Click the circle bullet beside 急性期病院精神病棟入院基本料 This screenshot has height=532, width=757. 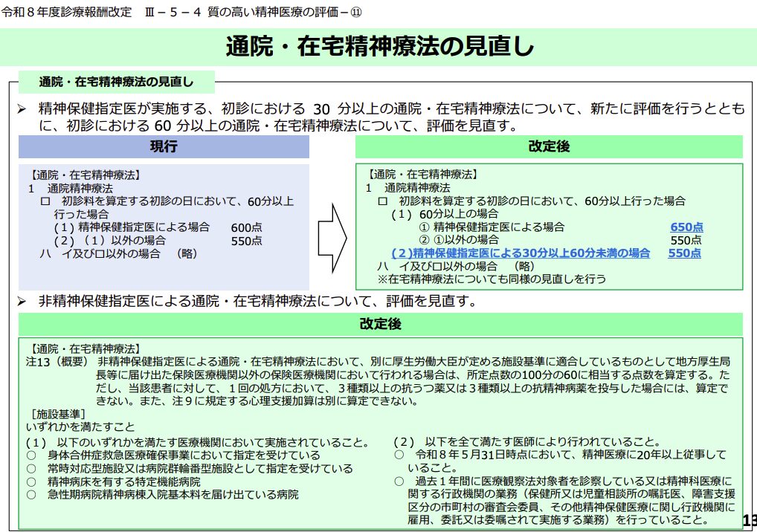pos(30,494)
